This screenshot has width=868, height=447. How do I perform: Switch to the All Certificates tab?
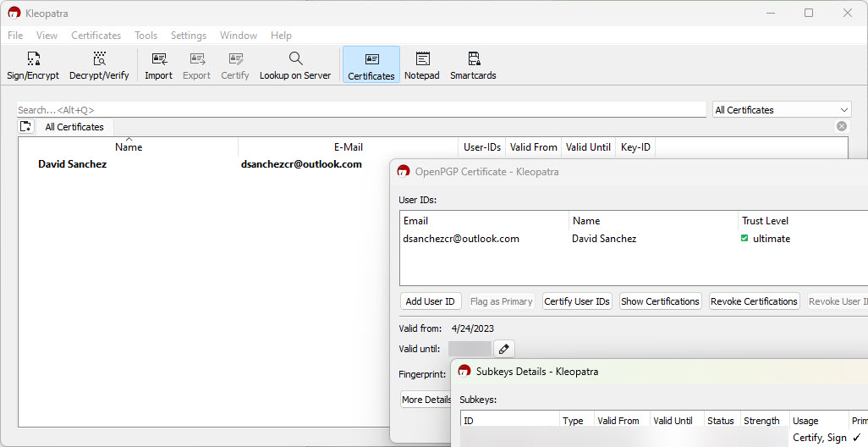74,127
